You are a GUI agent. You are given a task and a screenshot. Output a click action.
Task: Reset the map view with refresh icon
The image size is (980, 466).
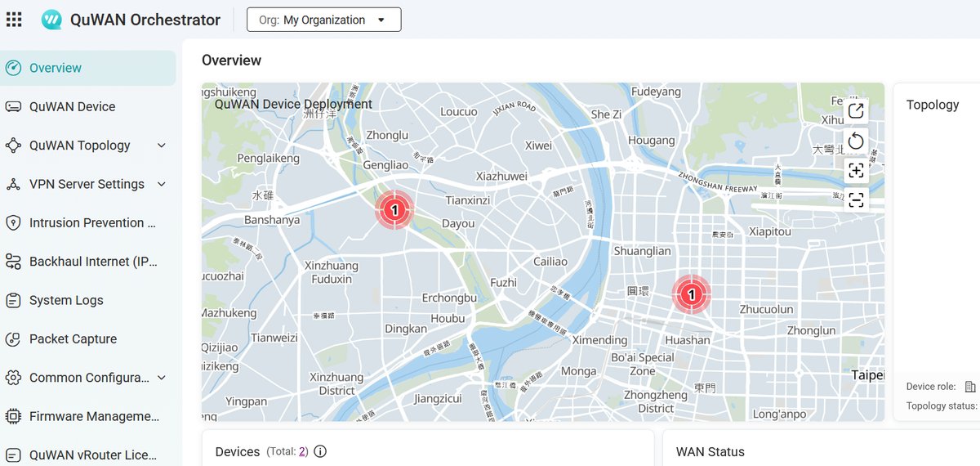tap(856, 141)
